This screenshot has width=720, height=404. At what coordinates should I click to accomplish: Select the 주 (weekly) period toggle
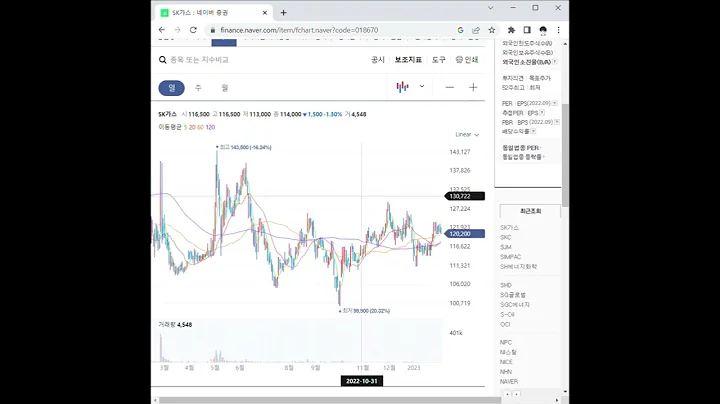[x=198, y=88]
